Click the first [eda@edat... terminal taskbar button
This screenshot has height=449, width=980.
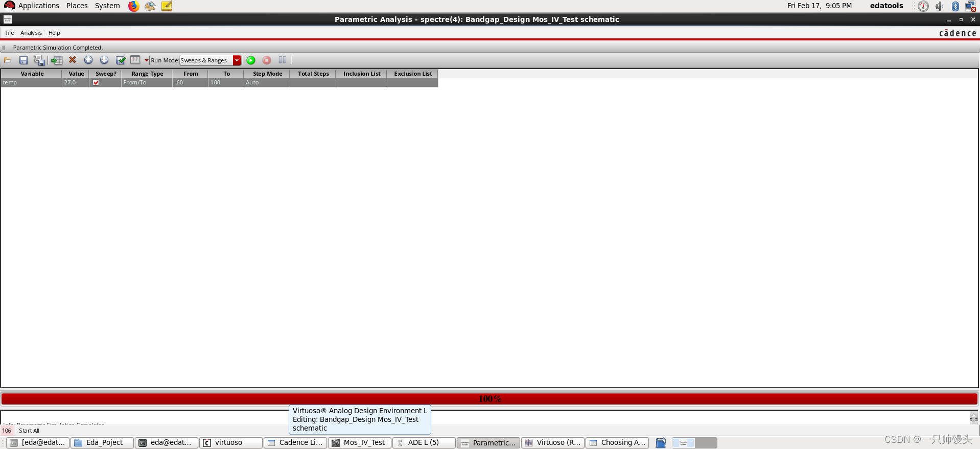pos(38,442)
